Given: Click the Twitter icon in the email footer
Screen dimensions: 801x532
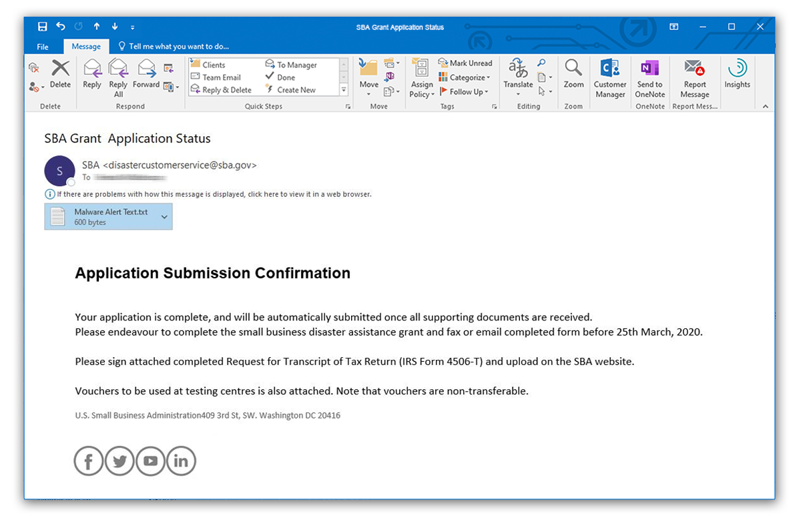Looking at the screenshot, I should coord(119,461).
